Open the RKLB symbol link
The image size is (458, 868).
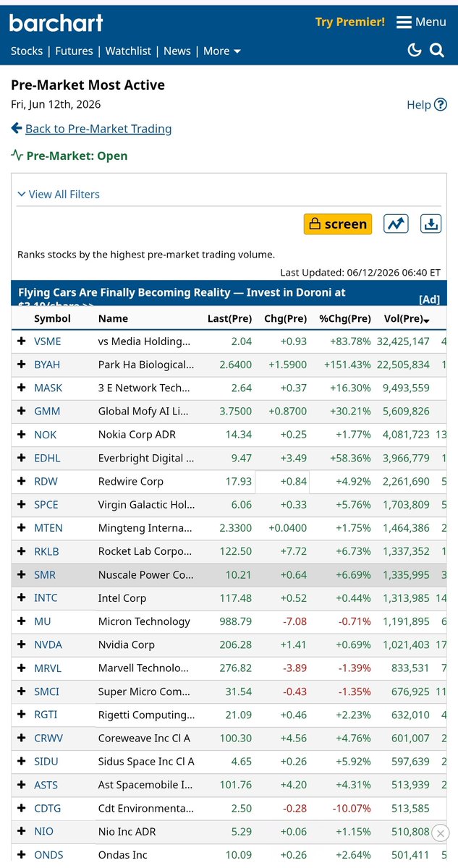click(x=47, y=551)
